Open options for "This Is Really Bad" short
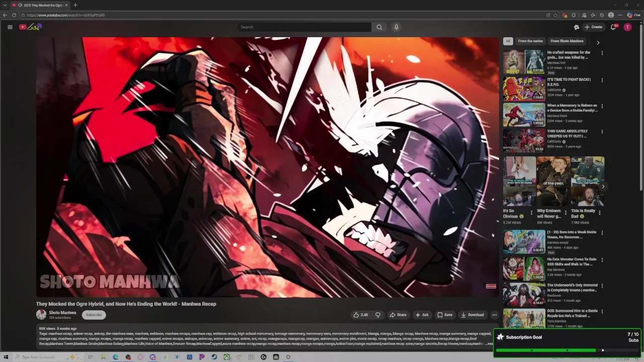644x362 pixels. [599, 213]
